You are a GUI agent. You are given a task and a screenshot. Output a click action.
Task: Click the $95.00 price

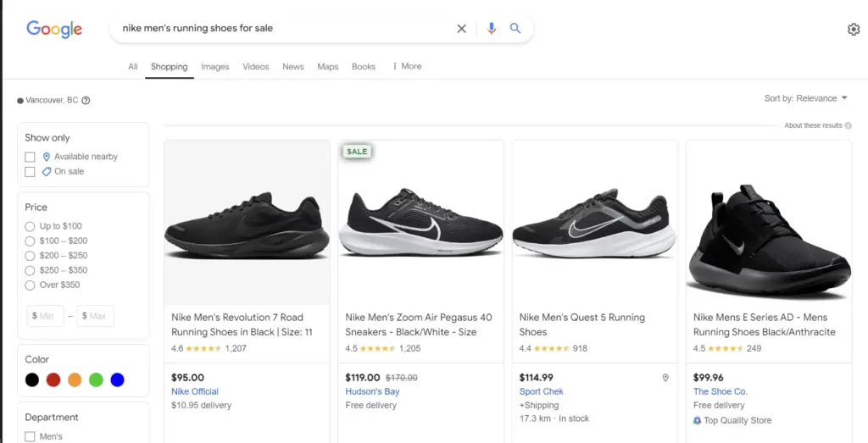click(x=187, y=378)
